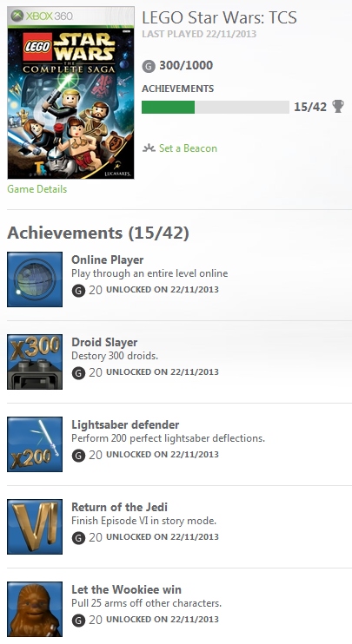Click the Let the Wookiee win title

[126, 590]
